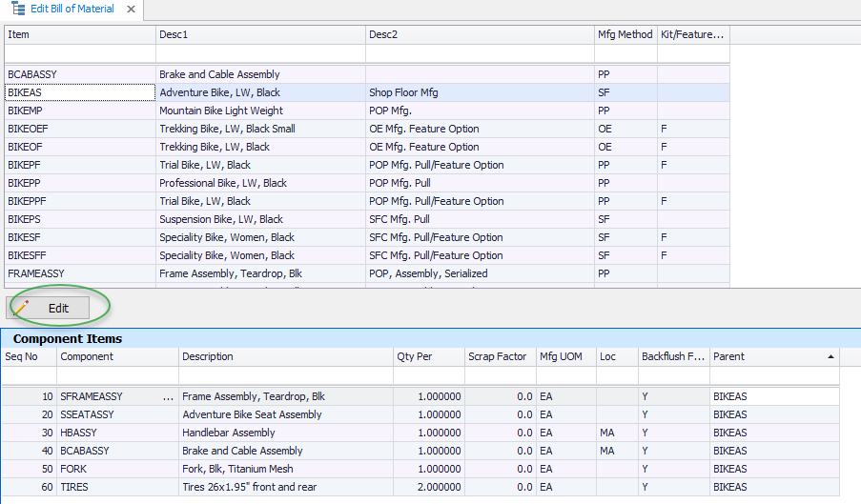Sort by the Desc1 column header
The width and height of the screenshot is (861, 504).
(x=261, y=34)
